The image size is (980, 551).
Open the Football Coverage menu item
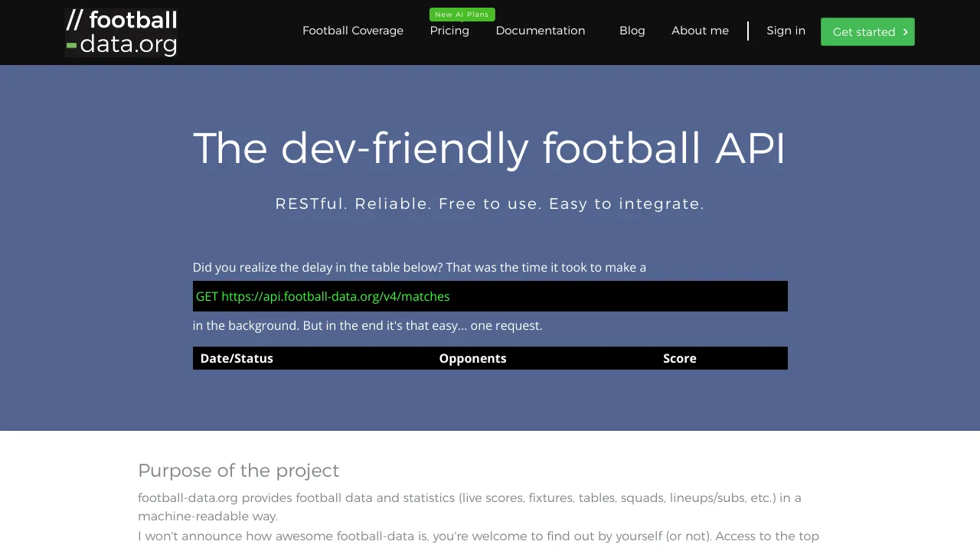click(353, 31)
